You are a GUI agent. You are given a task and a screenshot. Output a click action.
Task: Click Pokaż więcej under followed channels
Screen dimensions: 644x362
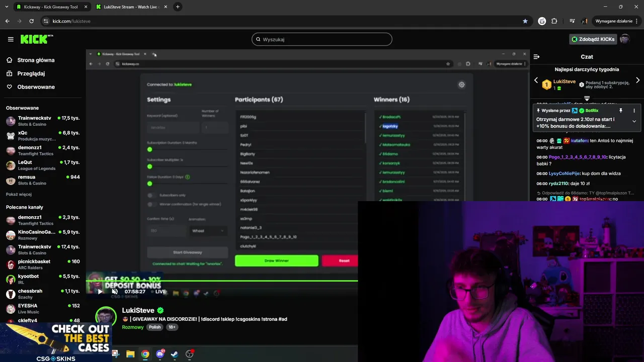click(x=19, y=195)
